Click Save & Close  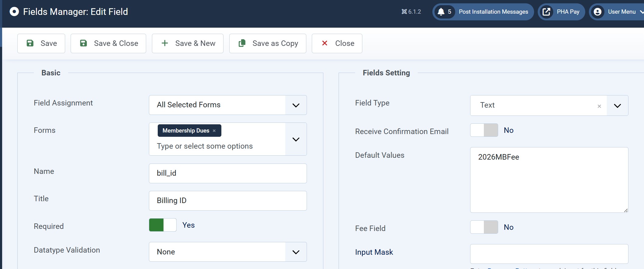point(108,43)
